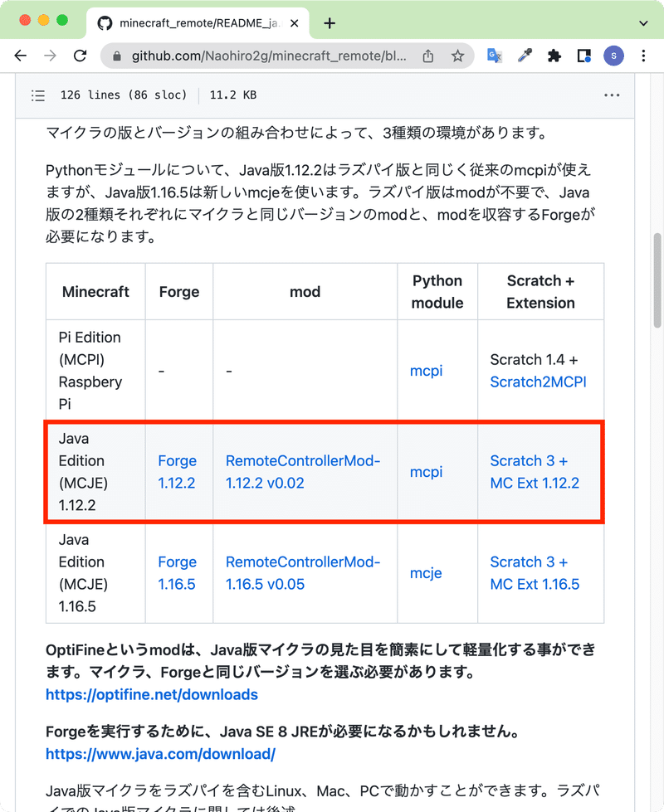The height and width of the screenshot is (812, 664).
Task: Click the 'Forge' table header
Action: (179, 292)
